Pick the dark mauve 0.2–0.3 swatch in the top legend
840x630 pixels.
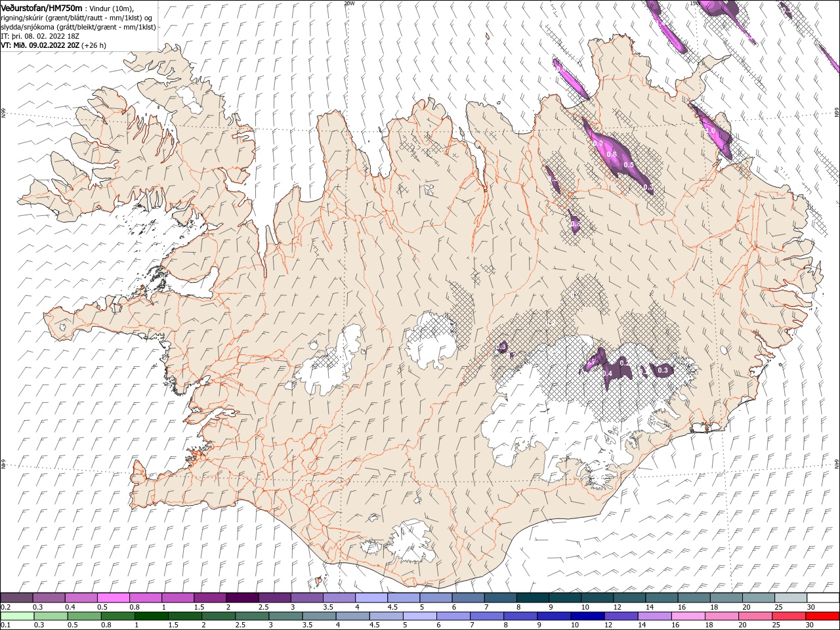coord(17,598)
